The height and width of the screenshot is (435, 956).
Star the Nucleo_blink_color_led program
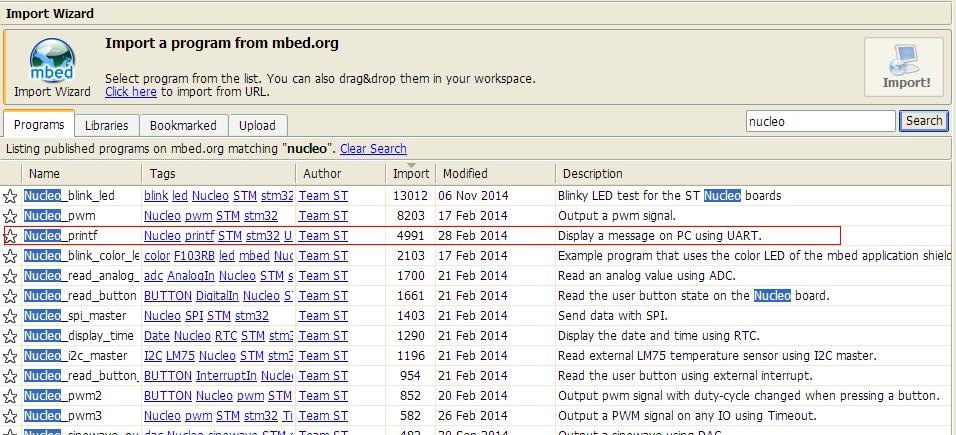pyautogui.click(x=10, y=256)
